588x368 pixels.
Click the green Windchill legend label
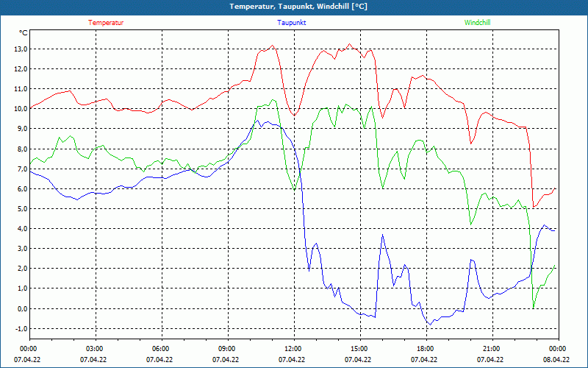477,23
